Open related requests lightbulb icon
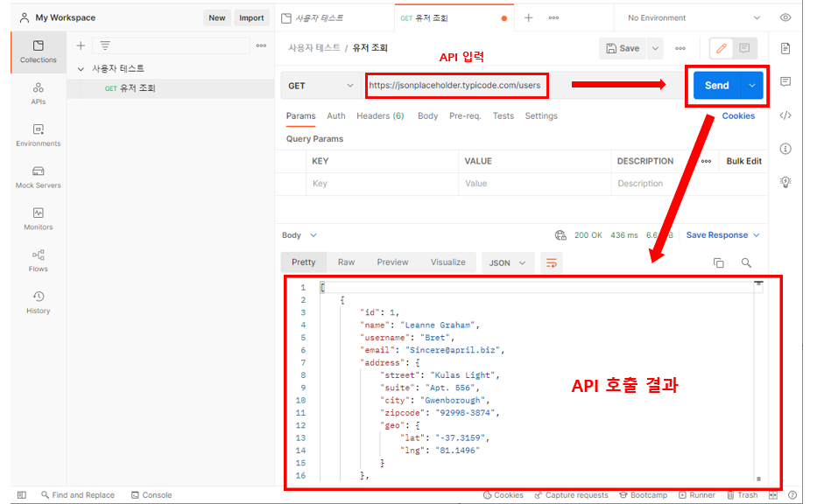This screenshot has height=504, width=824. click(785, 182)
